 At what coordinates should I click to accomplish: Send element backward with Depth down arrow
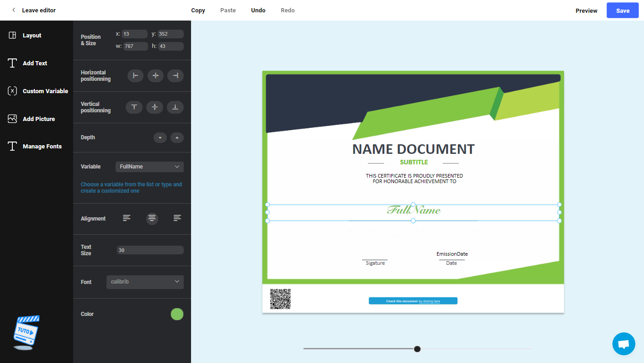click(x=160, y=137)
